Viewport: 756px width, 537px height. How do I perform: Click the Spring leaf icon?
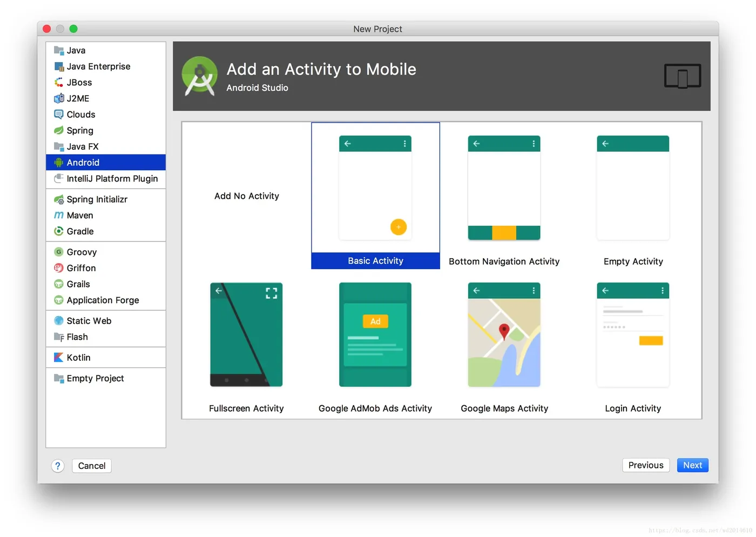click(59, 130)
